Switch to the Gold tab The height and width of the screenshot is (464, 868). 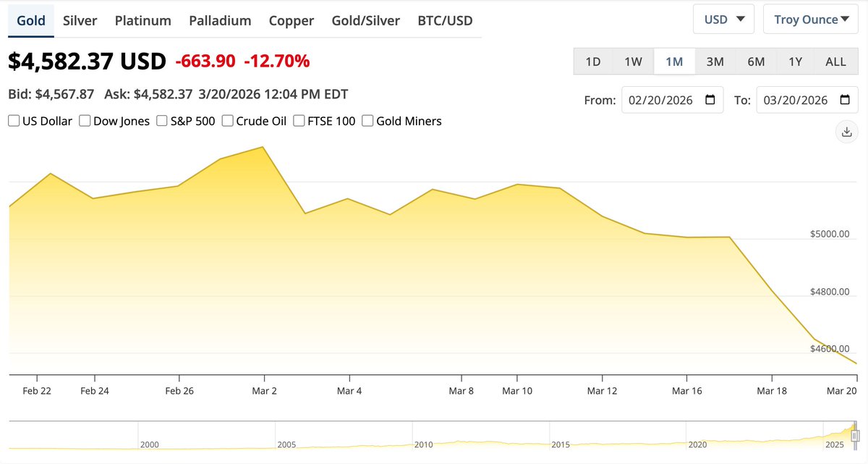click(31, 20)
